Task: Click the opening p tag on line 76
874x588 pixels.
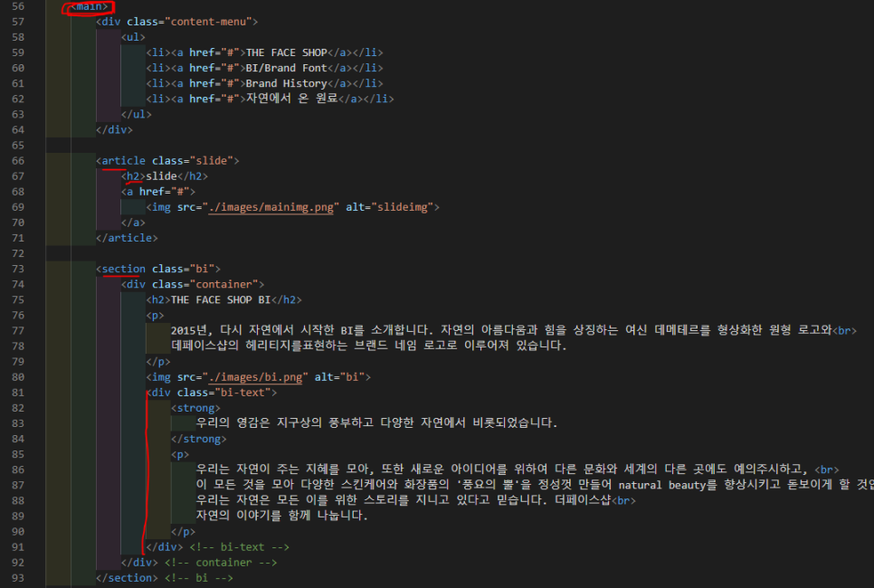Action: tap(155, 316)
